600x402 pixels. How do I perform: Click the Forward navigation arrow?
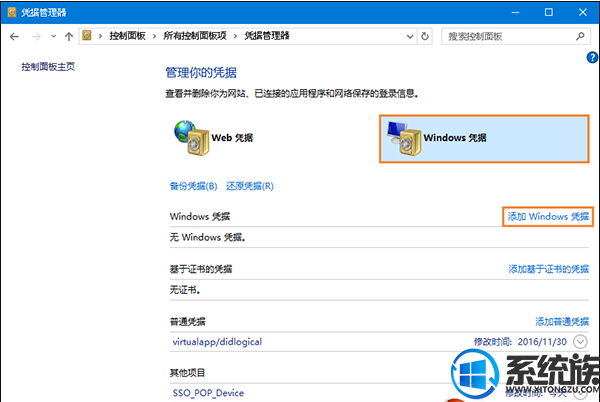pyautogui.click(x=36, y=37)
